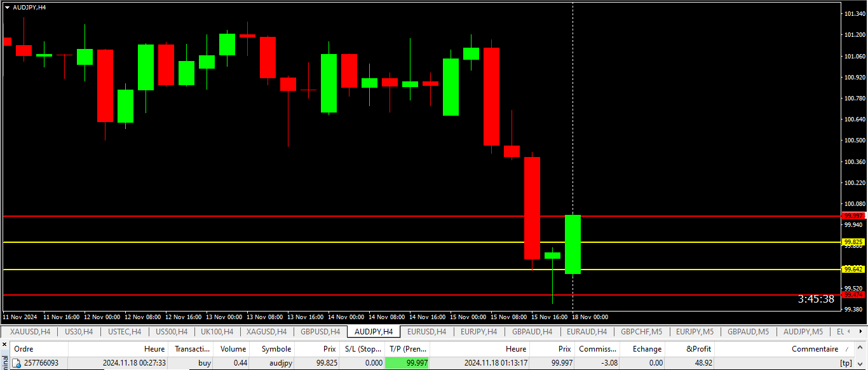The height and width of the screenshot is (370, 868).
Task: Select the yellow 99.825 price label
Action: 853,242
